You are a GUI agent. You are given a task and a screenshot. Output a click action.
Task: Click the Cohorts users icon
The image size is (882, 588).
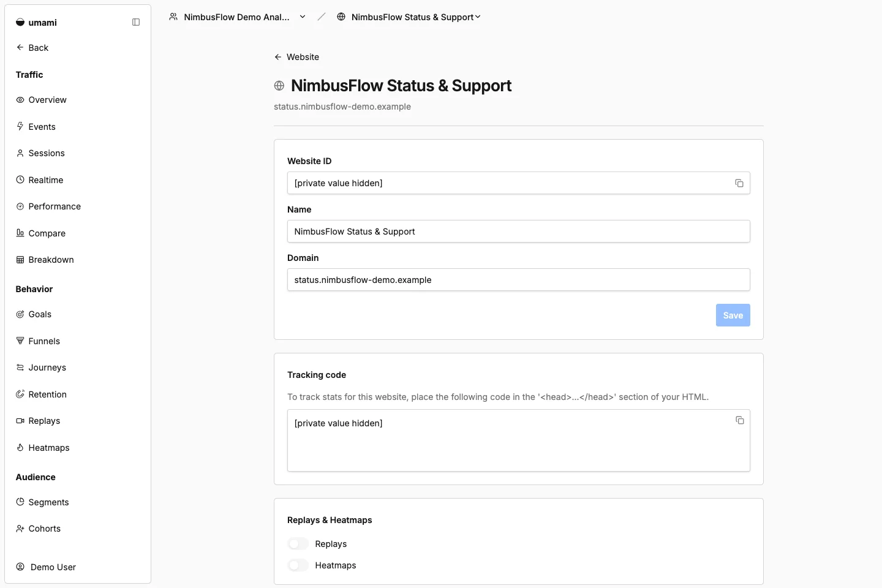tap(20, 529)
